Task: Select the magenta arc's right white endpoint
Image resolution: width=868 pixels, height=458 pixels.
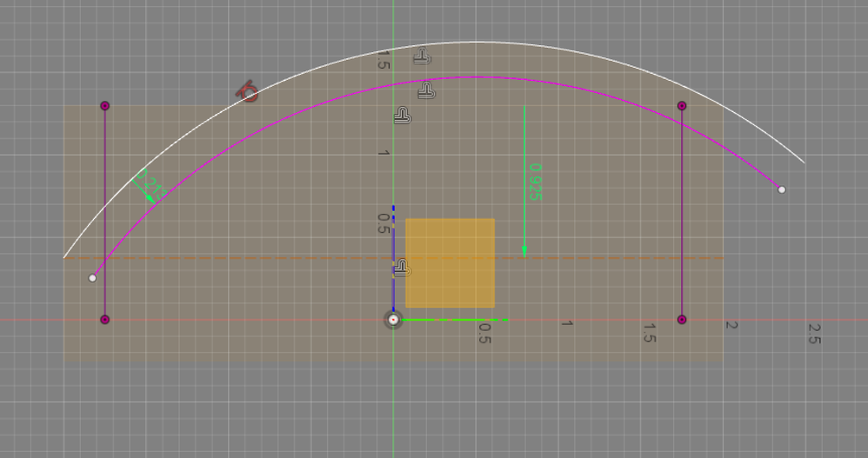Action: 782,189
